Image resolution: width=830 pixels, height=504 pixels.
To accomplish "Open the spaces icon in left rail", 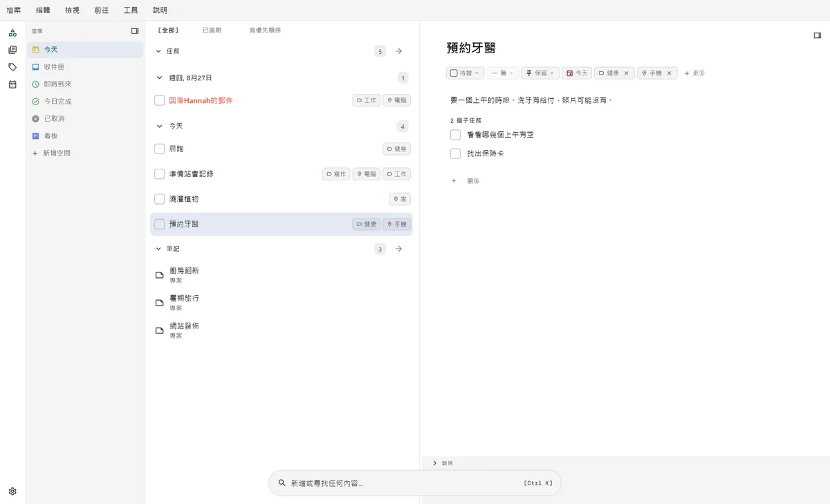I will pyautogui.click(x=12, y=32).
